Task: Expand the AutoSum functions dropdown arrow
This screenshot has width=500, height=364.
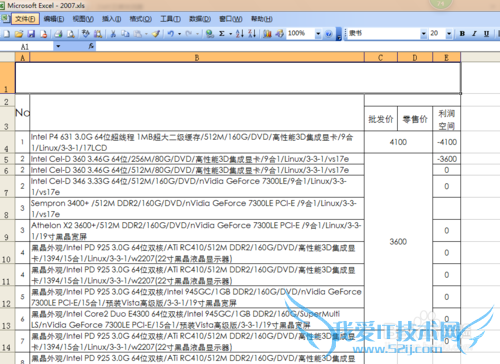Action: click(230, 34)
